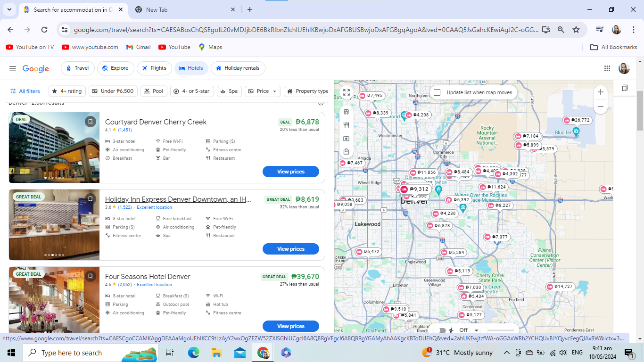Screen dimensions: 644x362
Task: Toggle the 4+ rating filter
Action: point(67,91)
